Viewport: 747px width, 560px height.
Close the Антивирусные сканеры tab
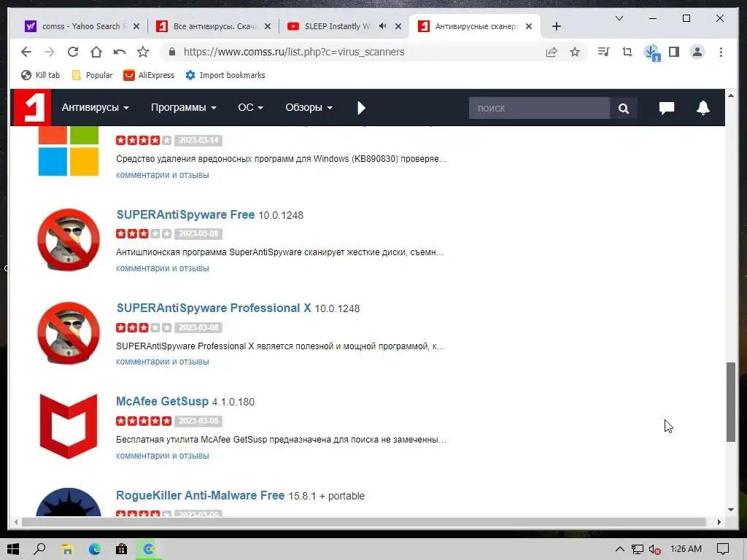[x=529, y=26]
